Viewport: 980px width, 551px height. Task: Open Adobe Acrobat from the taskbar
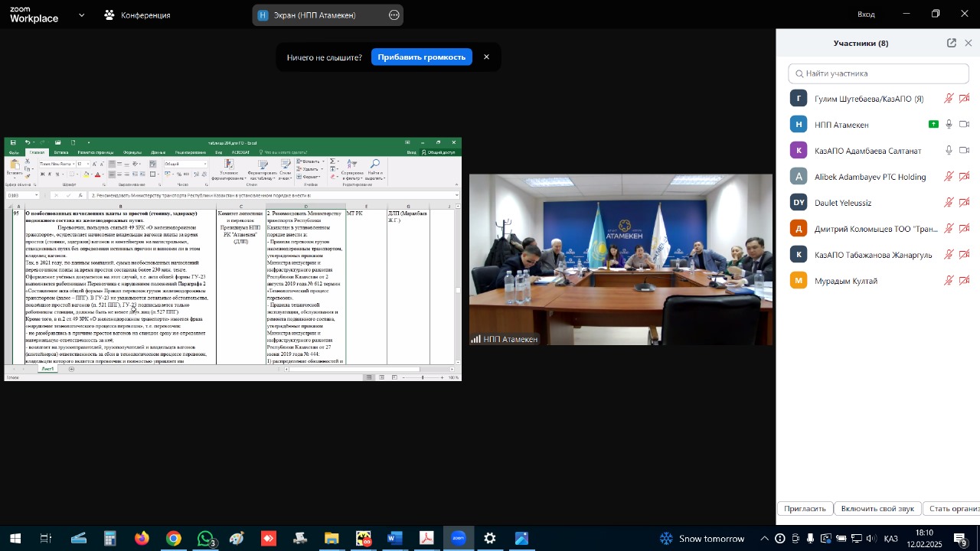point(426,539)
